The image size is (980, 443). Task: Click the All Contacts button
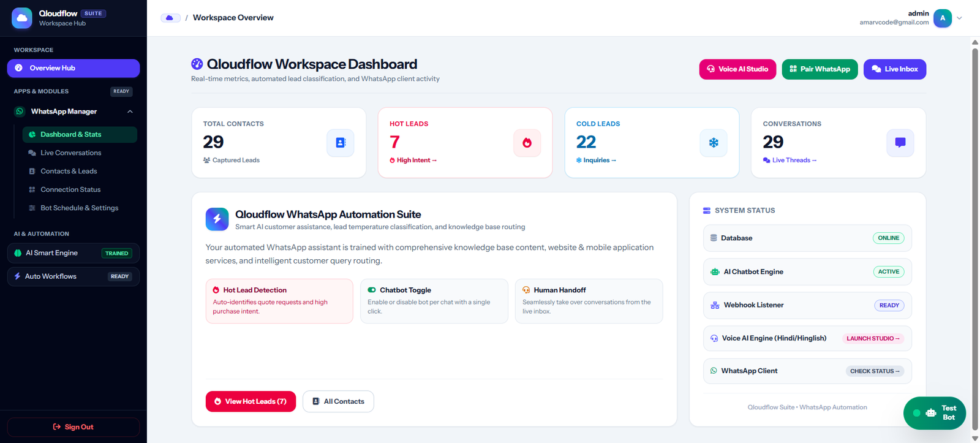tap(338, 401)
